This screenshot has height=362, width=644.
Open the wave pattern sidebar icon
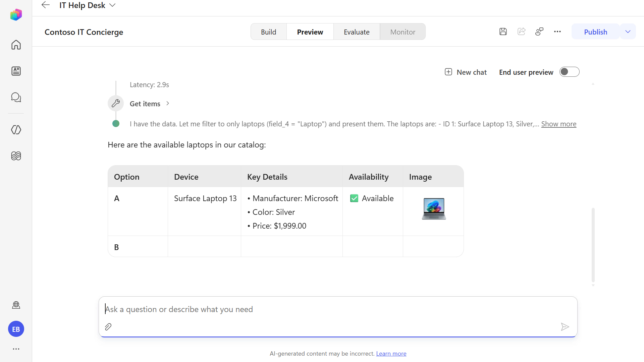click(16, 156)
